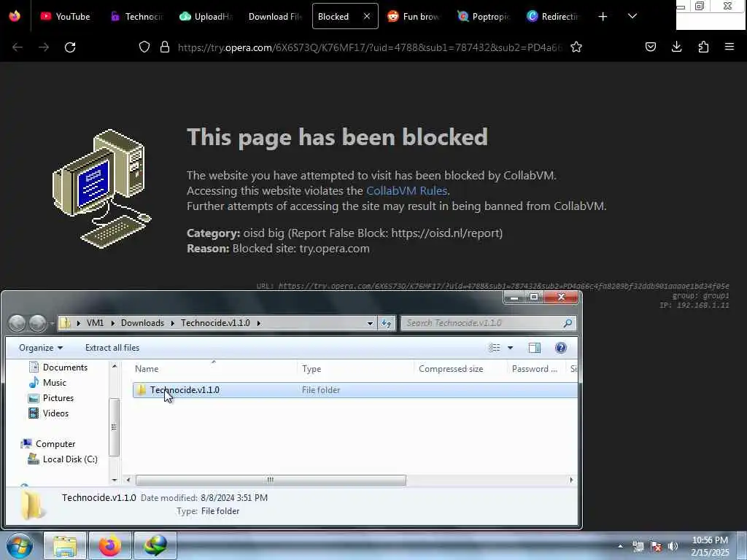The width and height of the screenshot is (747, 560).
Task: Open the tracking protection shield
Action: [144, 47]
